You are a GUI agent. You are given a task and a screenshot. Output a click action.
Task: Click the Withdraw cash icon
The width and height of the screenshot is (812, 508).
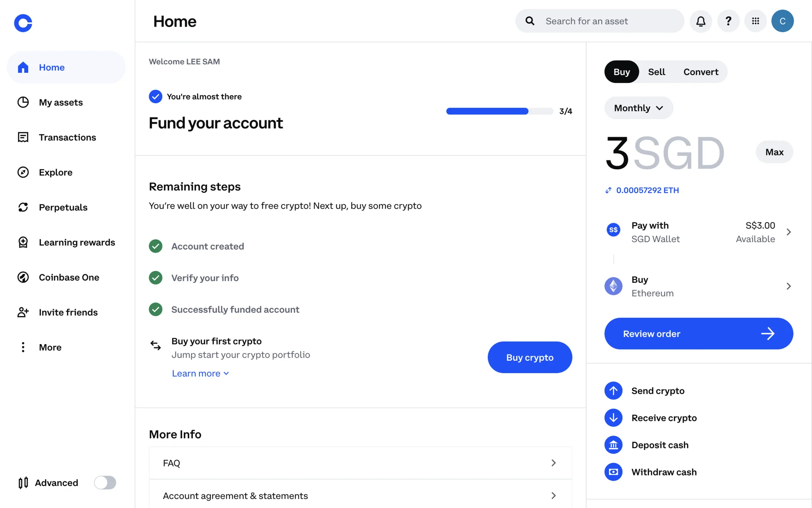coord(613,472)
